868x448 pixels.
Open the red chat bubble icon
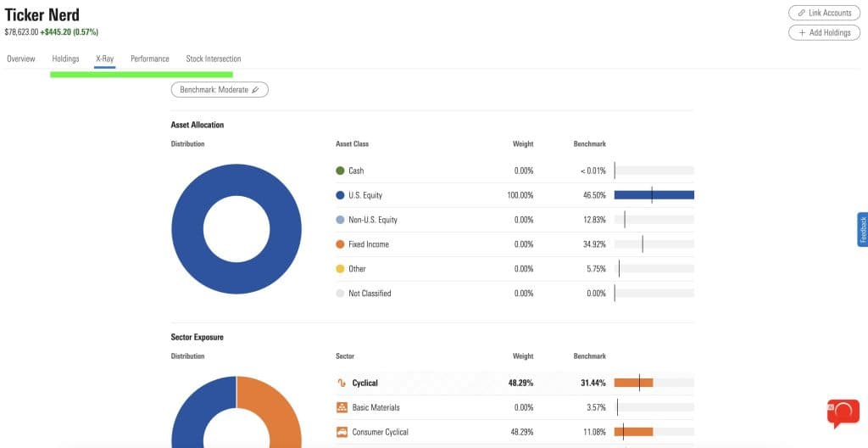click(x=843, y=413)
